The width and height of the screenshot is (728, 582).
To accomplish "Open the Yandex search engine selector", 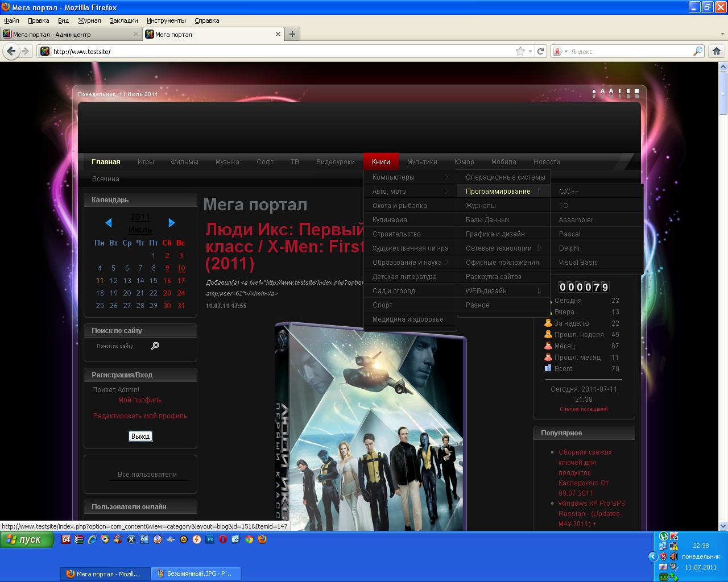I will click(x=560, y=51).
